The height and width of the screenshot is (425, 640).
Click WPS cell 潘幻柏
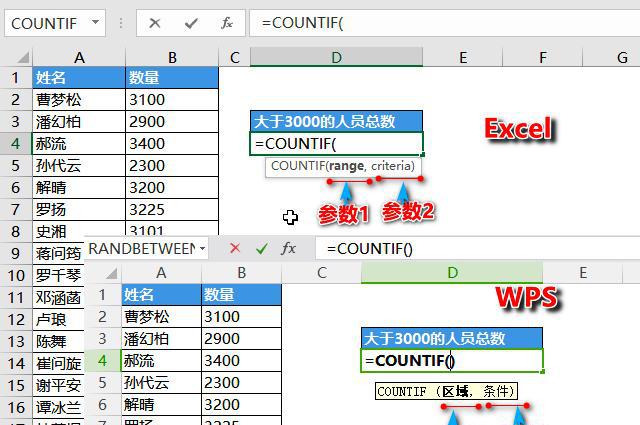[161, 339]
